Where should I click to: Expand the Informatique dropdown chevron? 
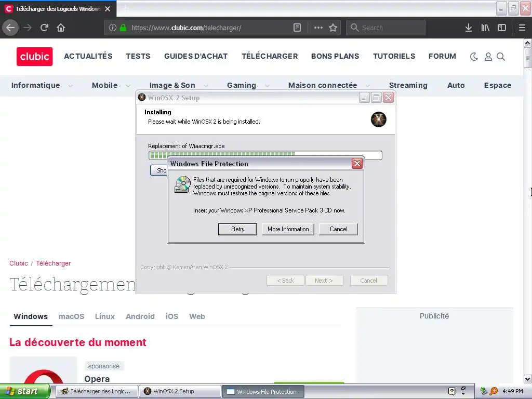pyautogui.click(x=70, y=86)
